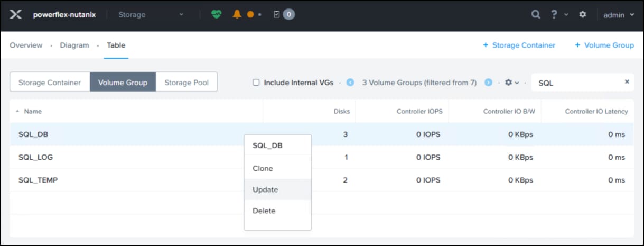
Task: Open the Storage section dropdown
Action: (151, 15)
